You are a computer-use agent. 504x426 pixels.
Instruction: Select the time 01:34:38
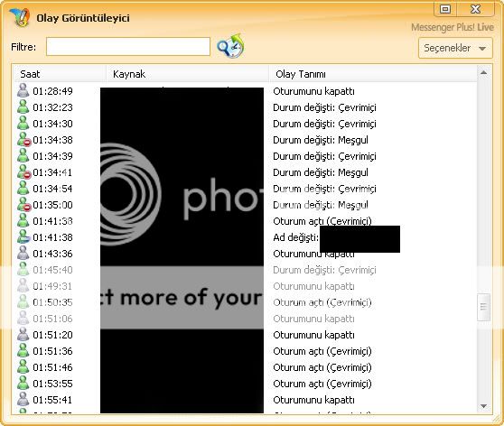52,140
